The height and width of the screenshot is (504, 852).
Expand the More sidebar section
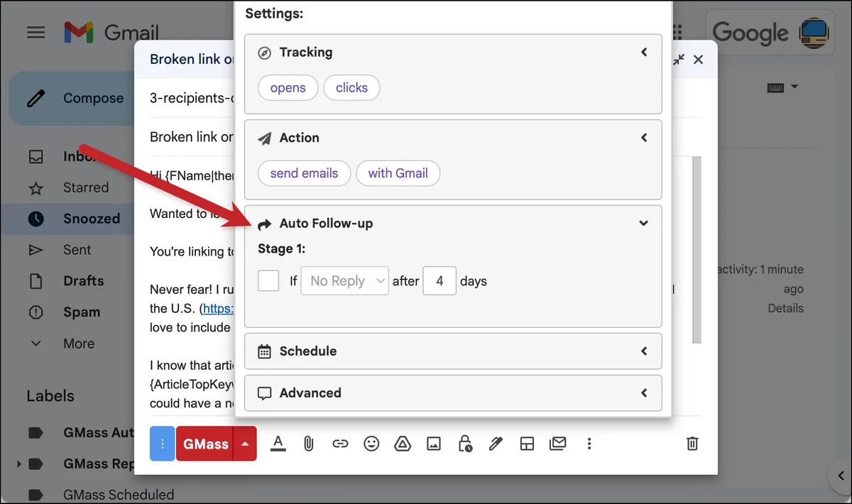point(78,344)
